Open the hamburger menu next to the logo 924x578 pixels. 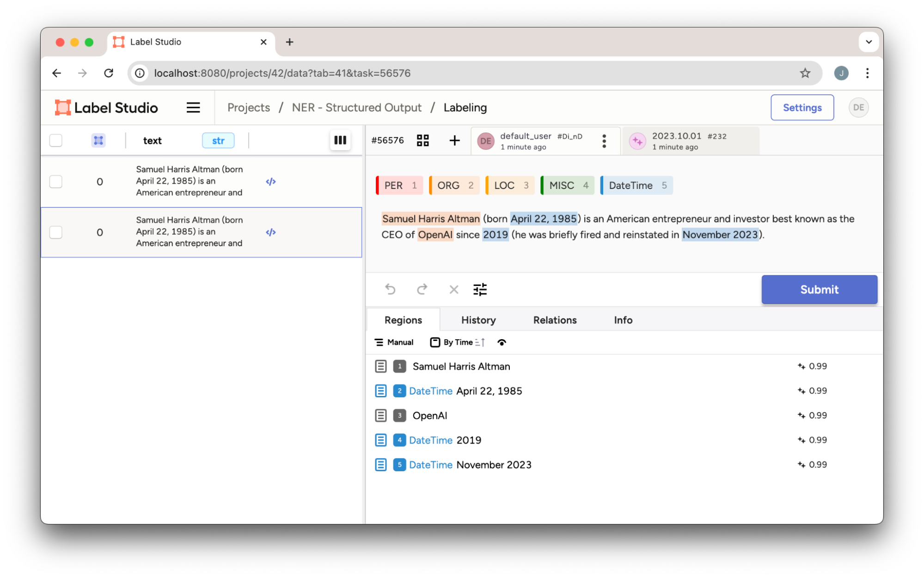pyautogui.click(x=193, y=108)
